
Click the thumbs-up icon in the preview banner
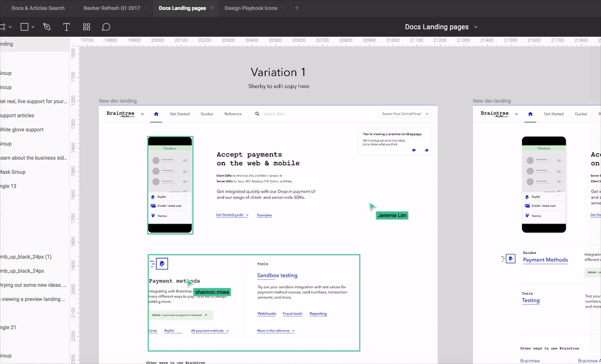pos(426,150)
